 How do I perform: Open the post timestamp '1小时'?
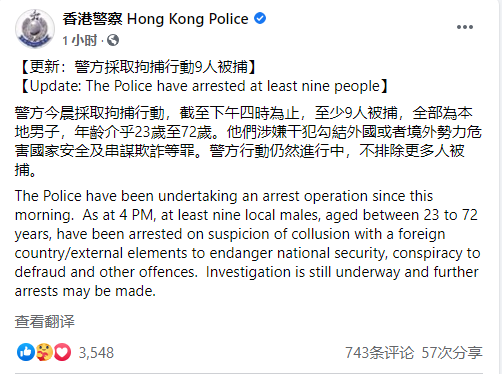(79, 41)
